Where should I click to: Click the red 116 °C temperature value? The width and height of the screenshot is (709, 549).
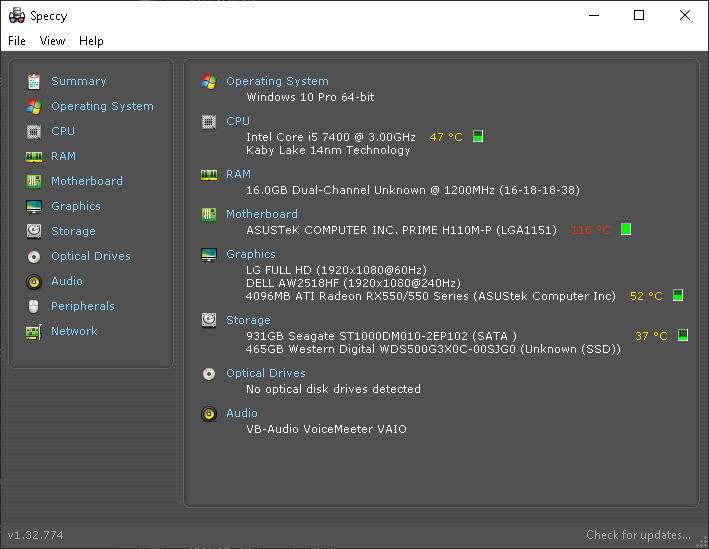point(591,230)
